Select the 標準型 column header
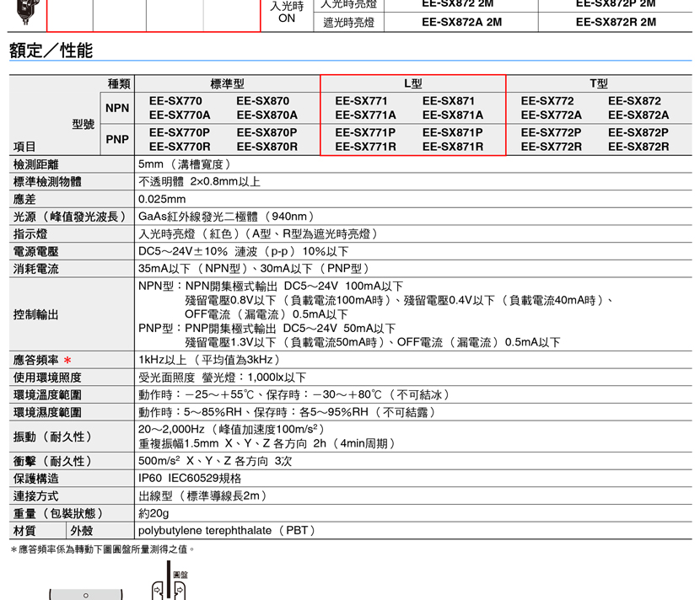Screen dimensions: 700x600 pos(227,84)
